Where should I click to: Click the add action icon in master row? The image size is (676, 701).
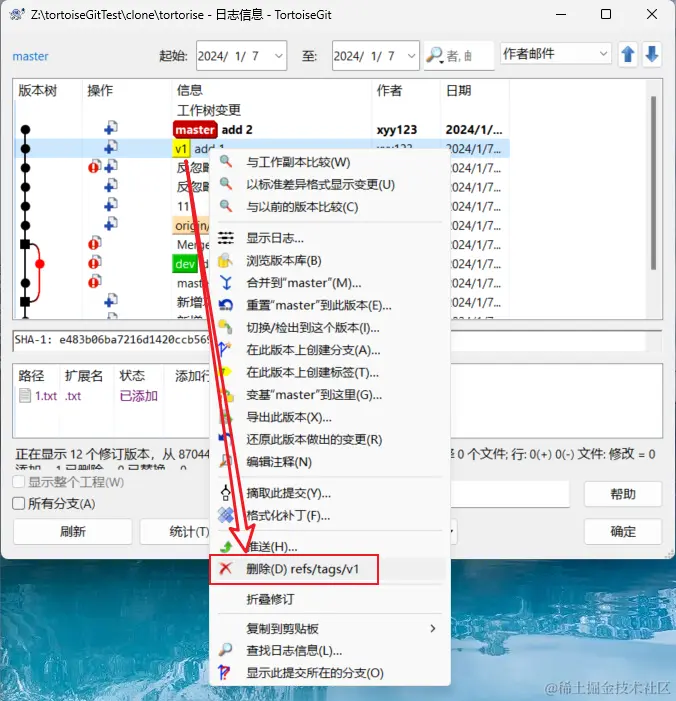(110, 128)
